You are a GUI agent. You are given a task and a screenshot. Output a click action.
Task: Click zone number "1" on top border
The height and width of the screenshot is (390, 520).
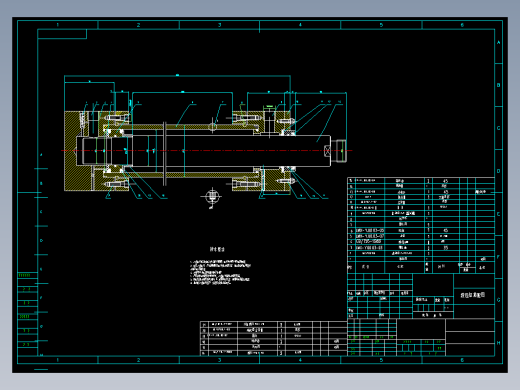pos(57,25)
